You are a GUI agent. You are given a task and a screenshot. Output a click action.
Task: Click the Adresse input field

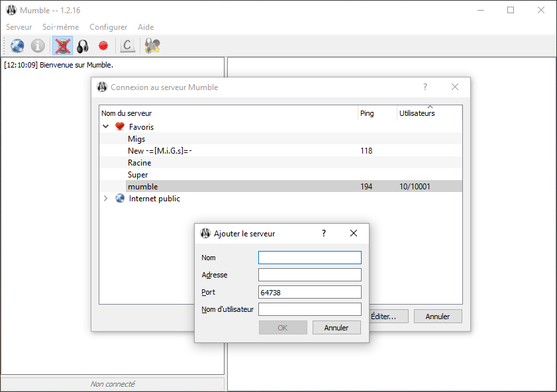(x=309, y=275)
